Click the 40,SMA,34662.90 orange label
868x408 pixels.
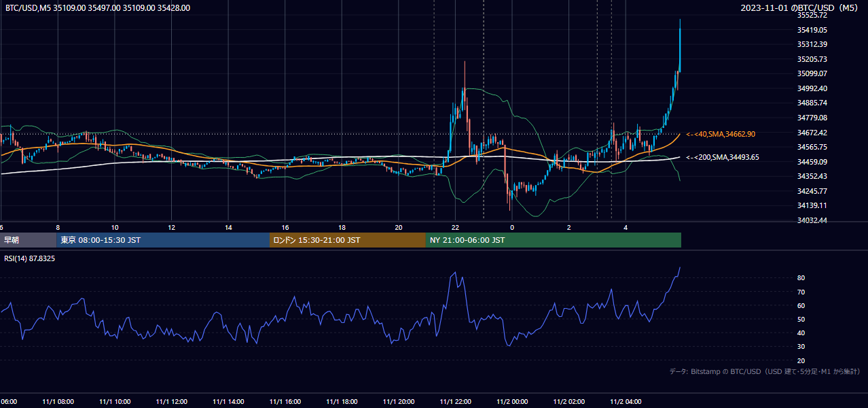click(721, 134)
